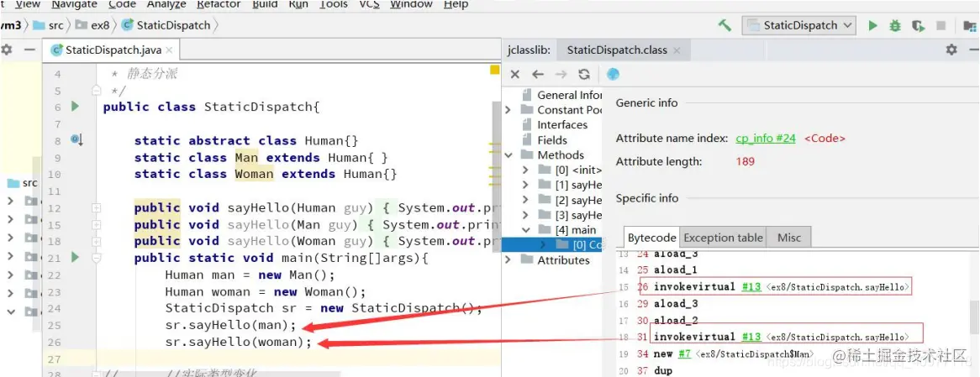Start debugging with the bug icon
Viewport: 980px width, 377px height.
895,25
